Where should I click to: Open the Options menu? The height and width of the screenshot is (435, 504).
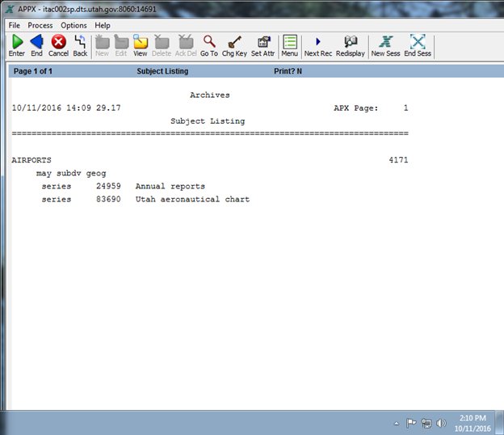pos(73,25)
